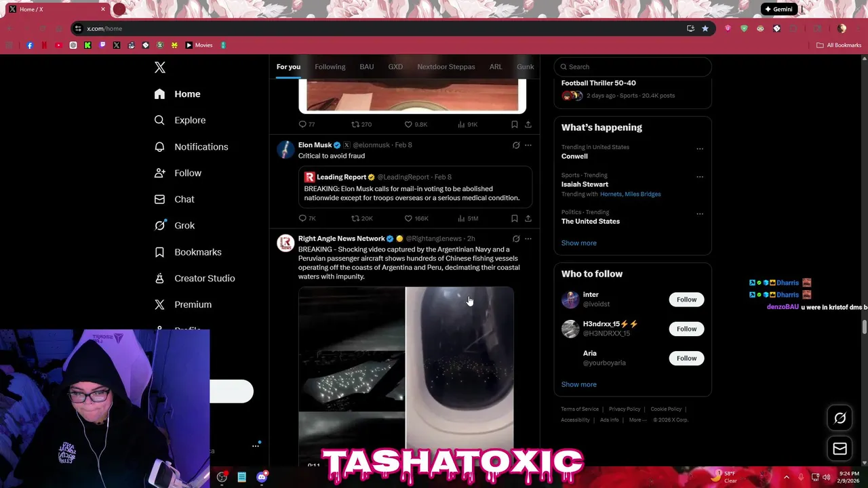Follow H3ndrxx_15
868x488 pixels.
coord(686,329)
